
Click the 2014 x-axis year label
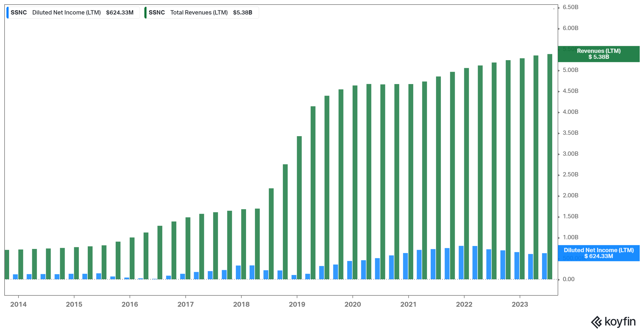tap(18, 304)
